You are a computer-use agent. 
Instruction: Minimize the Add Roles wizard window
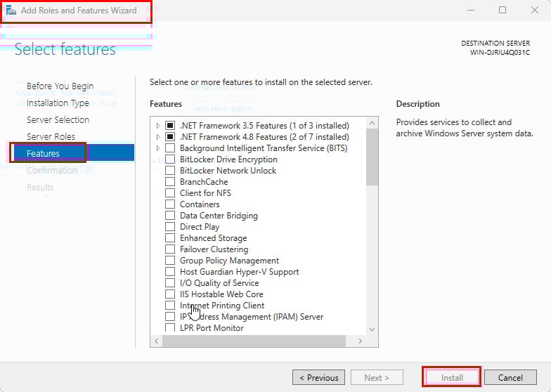pos(469,10)
